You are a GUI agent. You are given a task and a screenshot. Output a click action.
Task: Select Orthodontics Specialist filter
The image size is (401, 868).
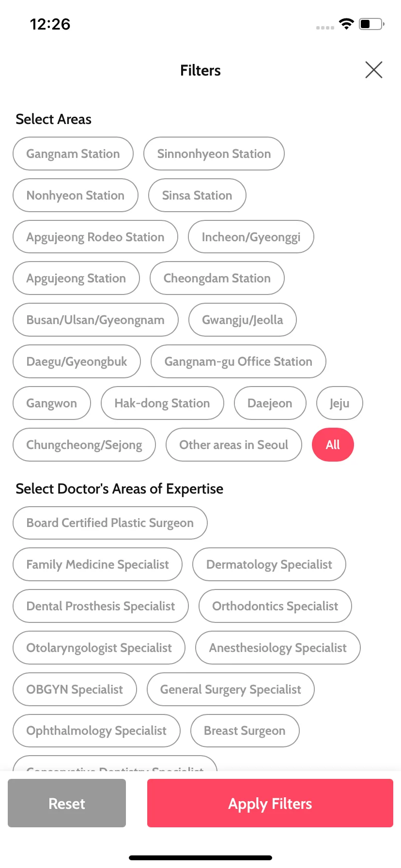click(275, 606)
